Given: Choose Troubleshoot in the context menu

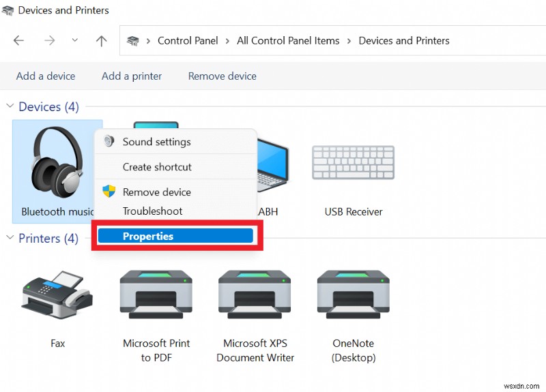Looking at the screenshot, I should (152, 211).
